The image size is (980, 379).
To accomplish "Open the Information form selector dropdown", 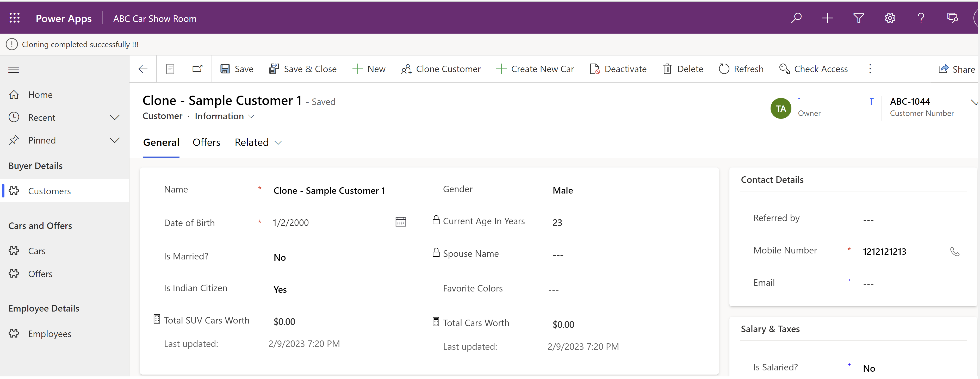I will (x=224, y=116).
